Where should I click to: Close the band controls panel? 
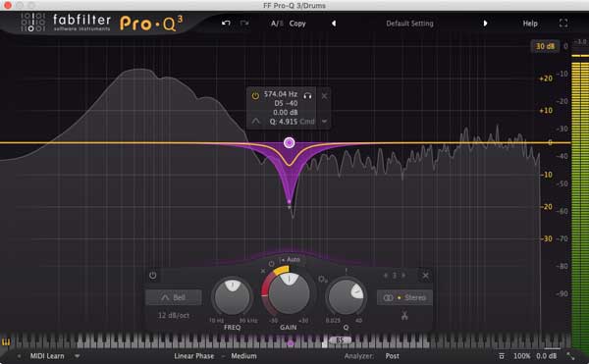[x=425, y=276]
